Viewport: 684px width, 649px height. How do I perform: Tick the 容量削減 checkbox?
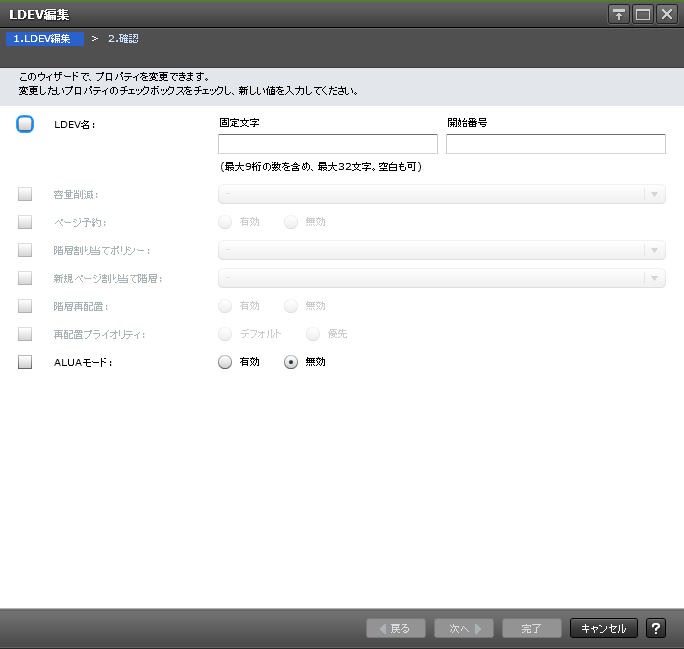(x=25, y=194)
